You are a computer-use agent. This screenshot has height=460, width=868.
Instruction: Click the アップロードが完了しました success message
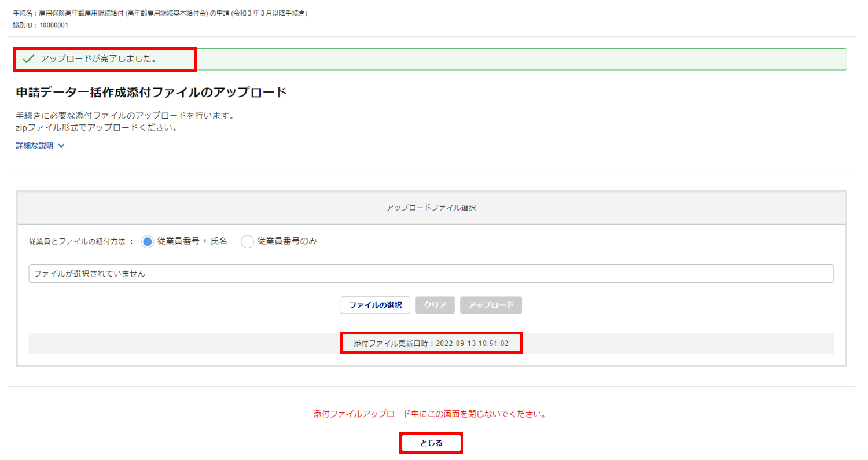[98, 59]
